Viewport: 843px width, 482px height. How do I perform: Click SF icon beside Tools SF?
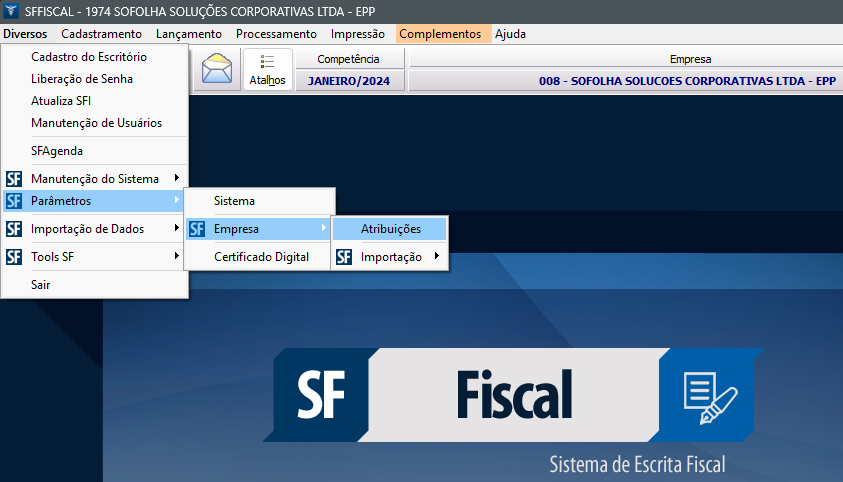[13, 257]
